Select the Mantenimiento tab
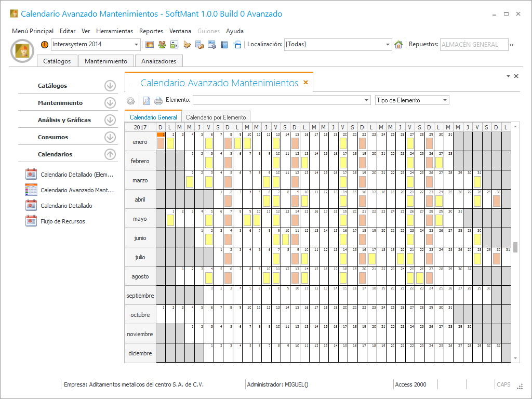Image resolution: width=532 pixels, height=399 pixels. [106, 61]
